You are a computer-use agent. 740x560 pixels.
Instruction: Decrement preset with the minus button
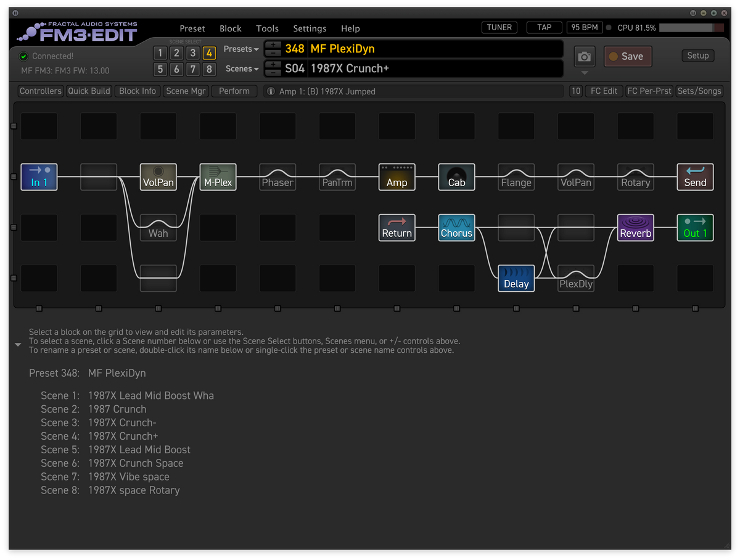coord(273,53)
